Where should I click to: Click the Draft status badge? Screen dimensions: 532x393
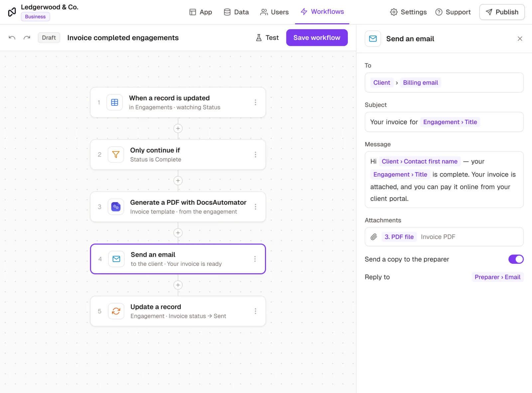(x=49, y=38)
